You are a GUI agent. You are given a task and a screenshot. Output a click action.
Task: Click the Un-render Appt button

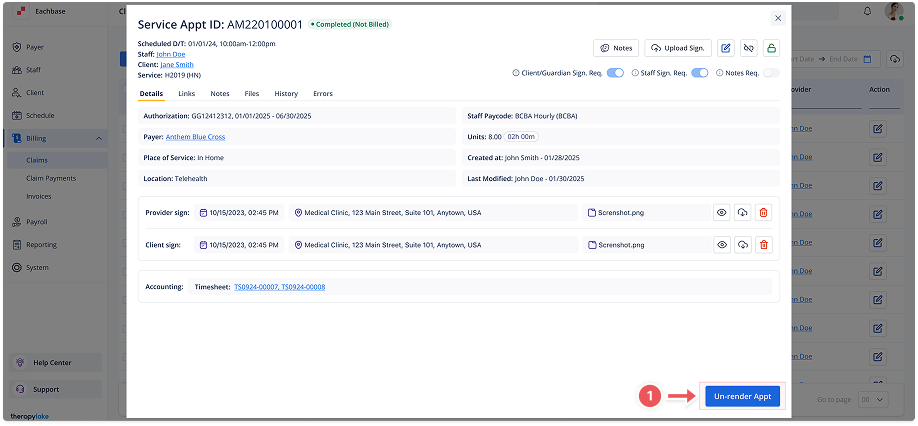[x=742, y=396]
